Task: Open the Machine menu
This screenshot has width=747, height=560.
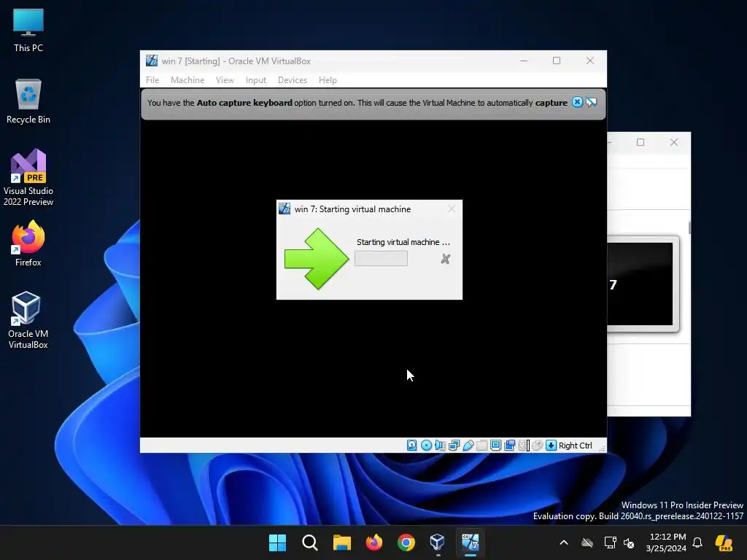Action: 187,80
